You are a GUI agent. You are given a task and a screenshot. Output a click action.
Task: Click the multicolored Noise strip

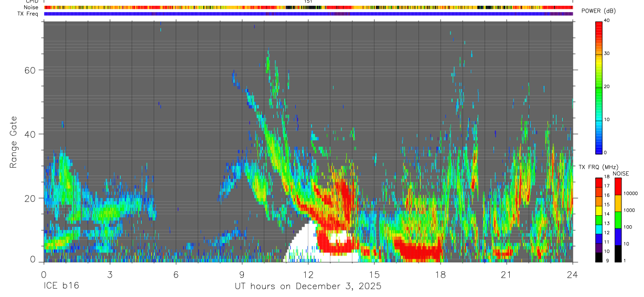pos(308,7)
